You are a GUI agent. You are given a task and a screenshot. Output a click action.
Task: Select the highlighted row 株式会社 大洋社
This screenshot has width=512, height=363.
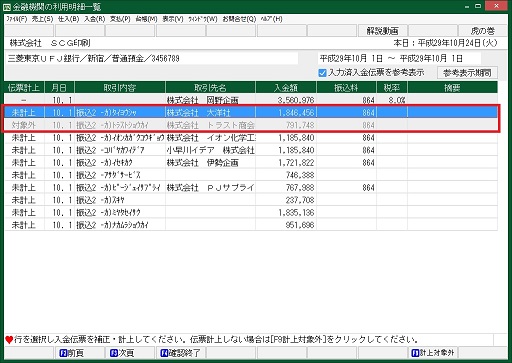click(x=251, y=113)
